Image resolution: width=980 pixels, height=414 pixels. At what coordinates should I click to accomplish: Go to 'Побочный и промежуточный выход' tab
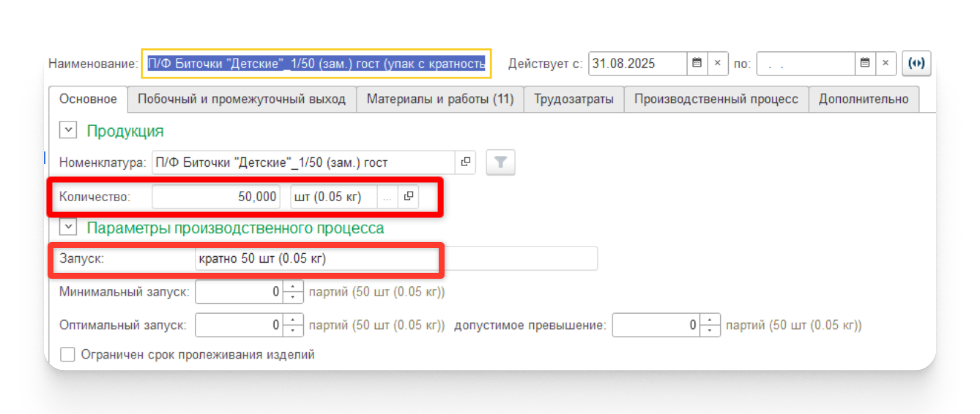[x=242, y=99]
